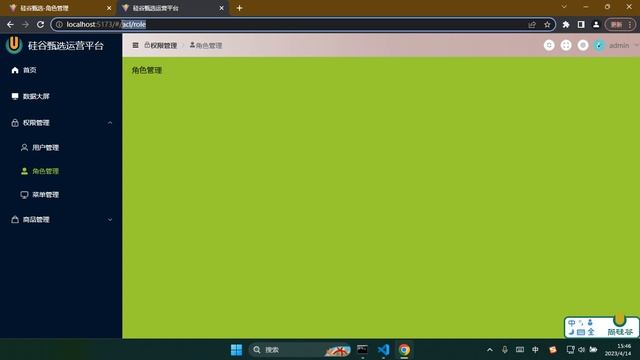The width and height of the screenshot is (640, 360).
Task: Go forward with the browser forward arrow
Action: tap(25, 24)
